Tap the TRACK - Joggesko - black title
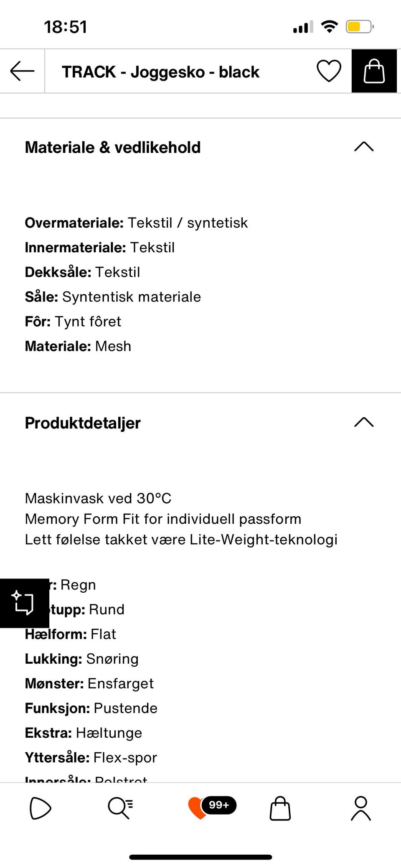 tap(160, 72)
